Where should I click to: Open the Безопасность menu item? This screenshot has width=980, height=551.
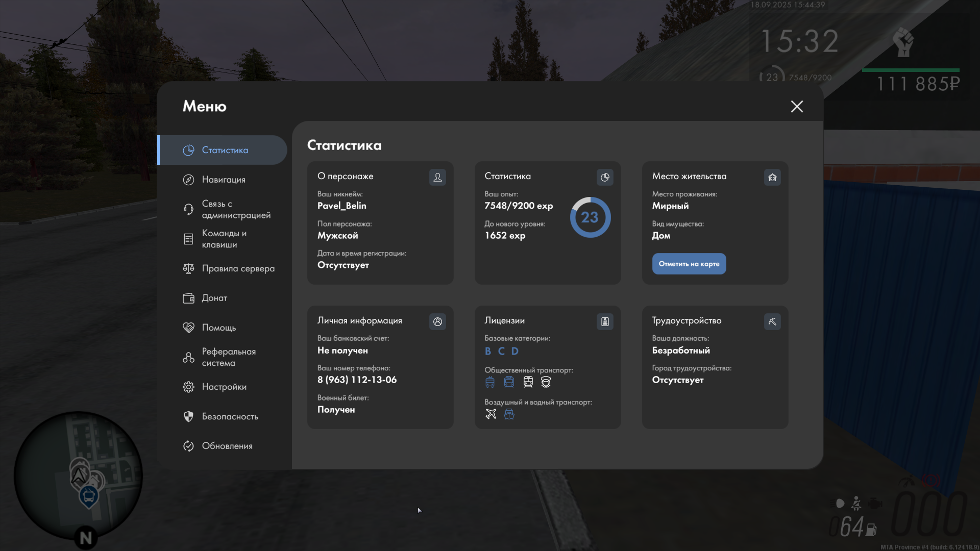pyautogui.click(x=229, y=416)
